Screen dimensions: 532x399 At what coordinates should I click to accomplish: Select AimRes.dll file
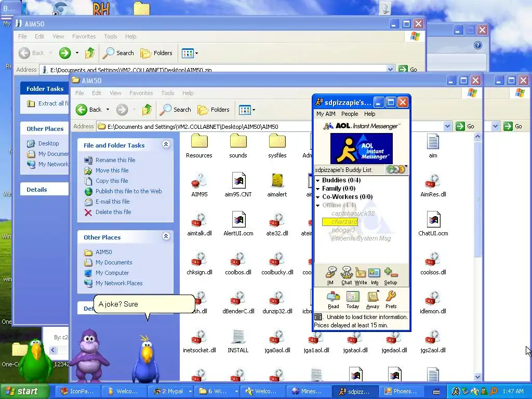[x=433, y=185]
